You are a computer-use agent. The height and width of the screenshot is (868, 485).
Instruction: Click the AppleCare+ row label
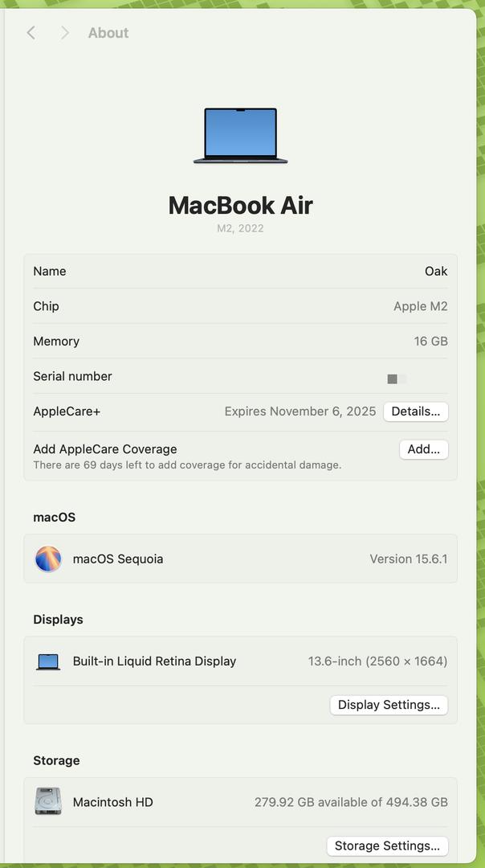(x=67, y=411)
